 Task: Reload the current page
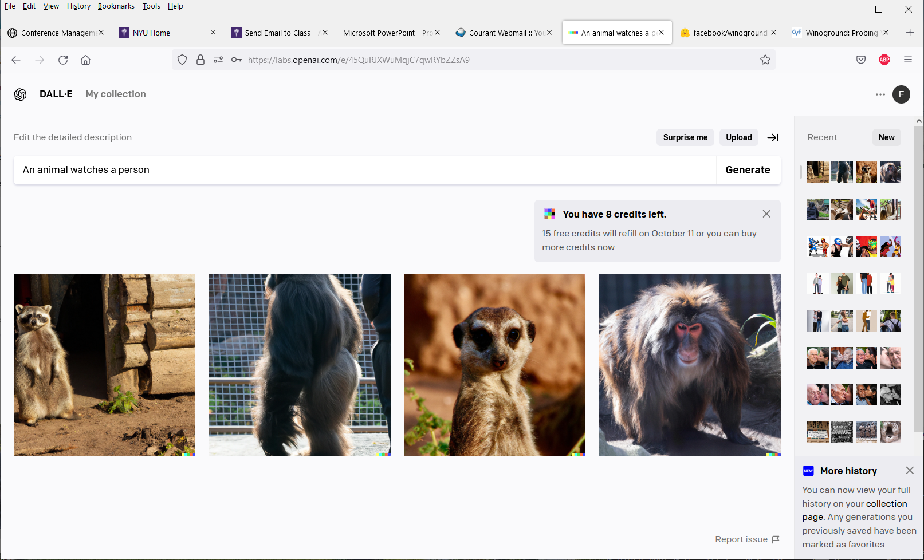[x=63, y=60]
